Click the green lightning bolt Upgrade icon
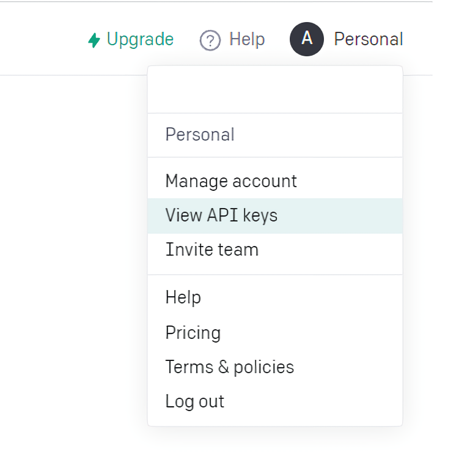 (x=94, y=40)
